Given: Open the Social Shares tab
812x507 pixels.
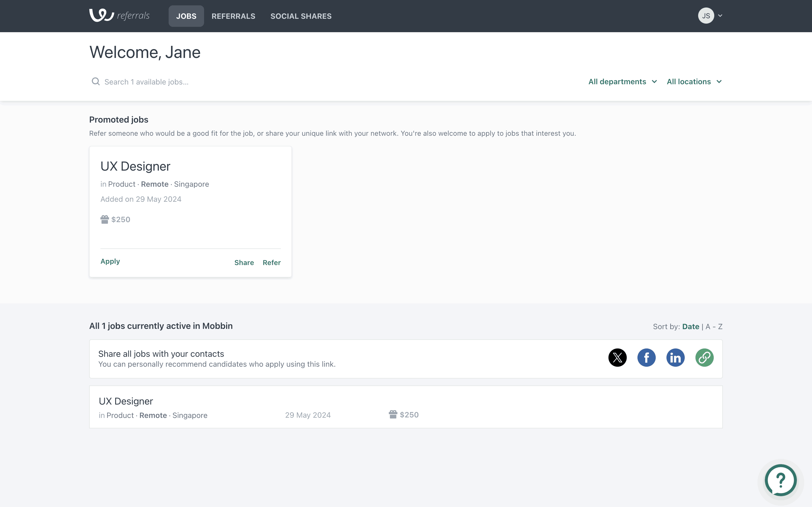Looking at the screenshot, I should (301, 16).
